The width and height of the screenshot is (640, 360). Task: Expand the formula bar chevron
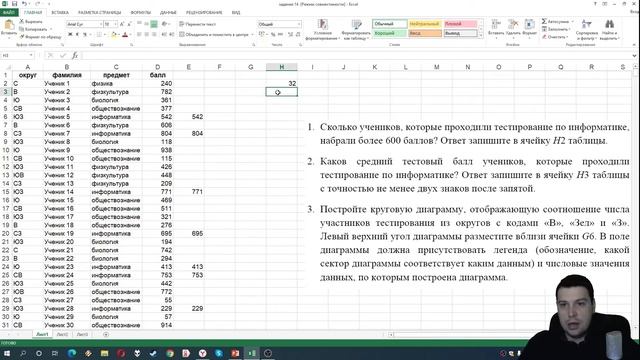point(635,55)
